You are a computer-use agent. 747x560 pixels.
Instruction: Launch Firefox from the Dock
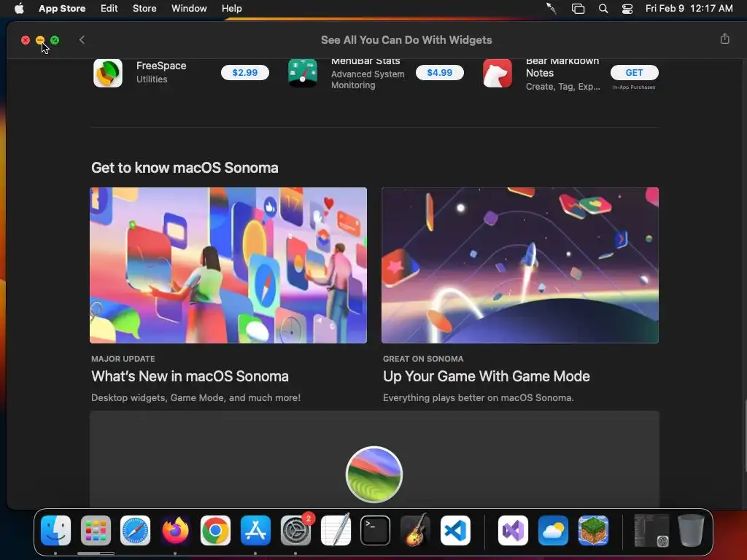point(175,530)
